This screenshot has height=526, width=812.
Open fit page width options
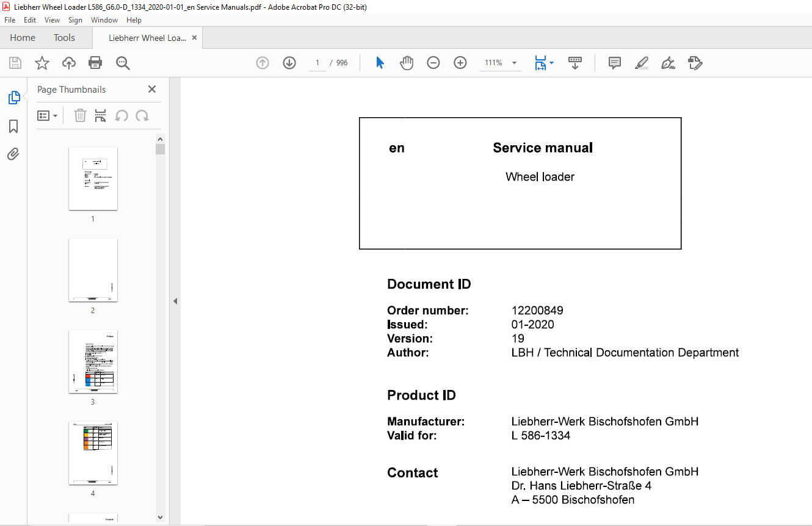(x=544, y=63)
